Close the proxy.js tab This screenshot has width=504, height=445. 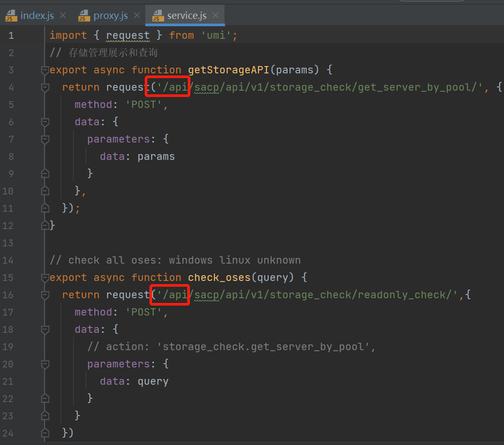coord(137,15)
